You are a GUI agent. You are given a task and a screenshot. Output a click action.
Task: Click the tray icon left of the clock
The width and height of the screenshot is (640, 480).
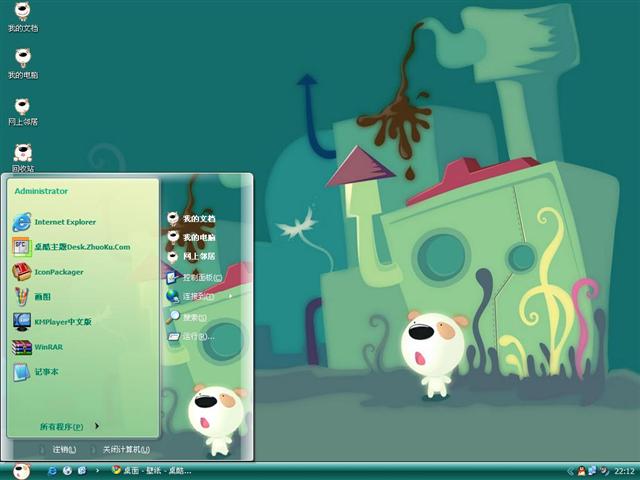tap(604, 471)
